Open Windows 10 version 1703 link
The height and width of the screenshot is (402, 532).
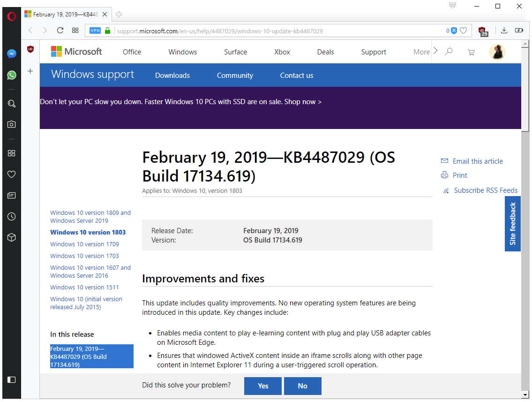coord(84,256)
